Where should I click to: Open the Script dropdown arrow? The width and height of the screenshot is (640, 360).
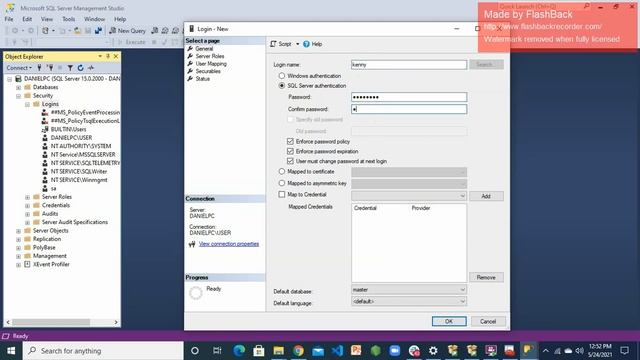click(298, 44)
